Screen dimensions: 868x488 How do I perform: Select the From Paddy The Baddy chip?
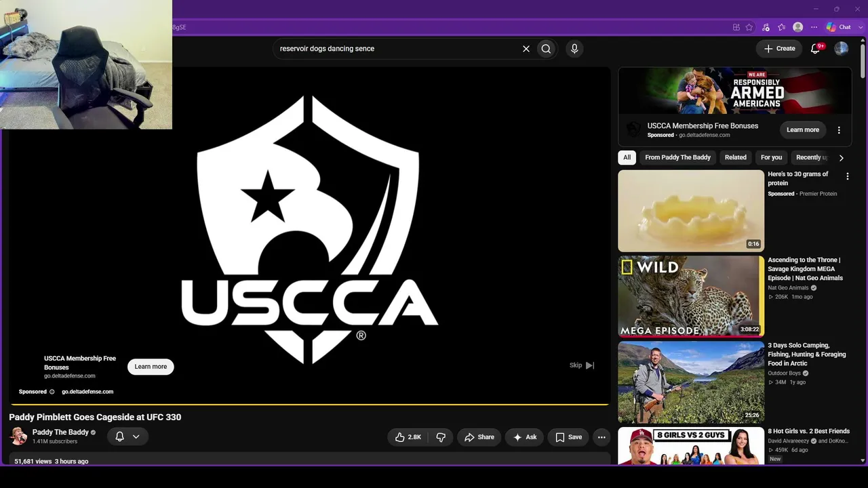[678, 157]
